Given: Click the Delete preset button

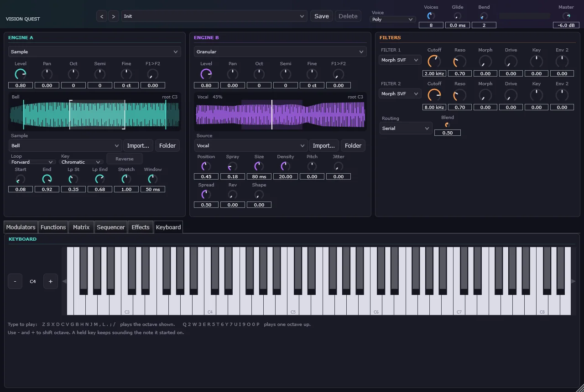Looking at the screenshot, I should [x=348, y=16].
